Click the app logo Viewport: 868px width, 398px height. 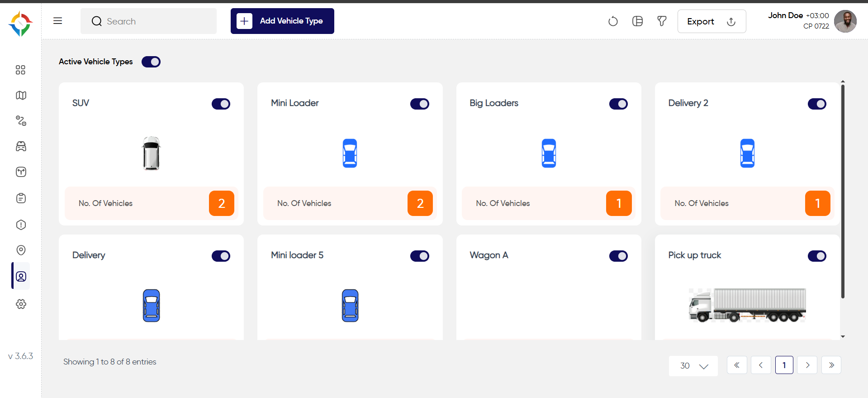pyautogui.click(x=20, y=24)
